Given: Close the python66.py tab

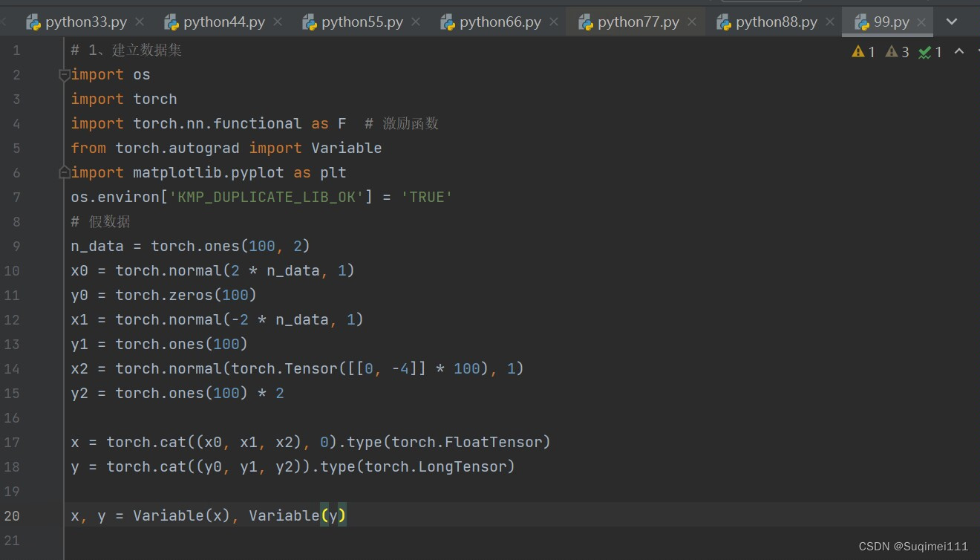Looking at the screenshot, I should point(554,22).
